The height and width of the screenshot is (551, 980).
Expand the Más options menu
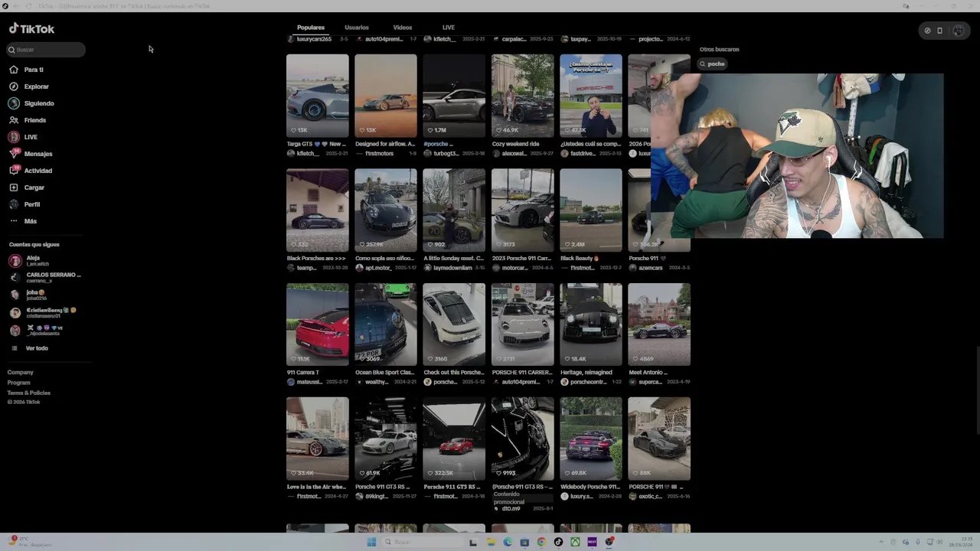pyautogui.click(x=23, y=221)
